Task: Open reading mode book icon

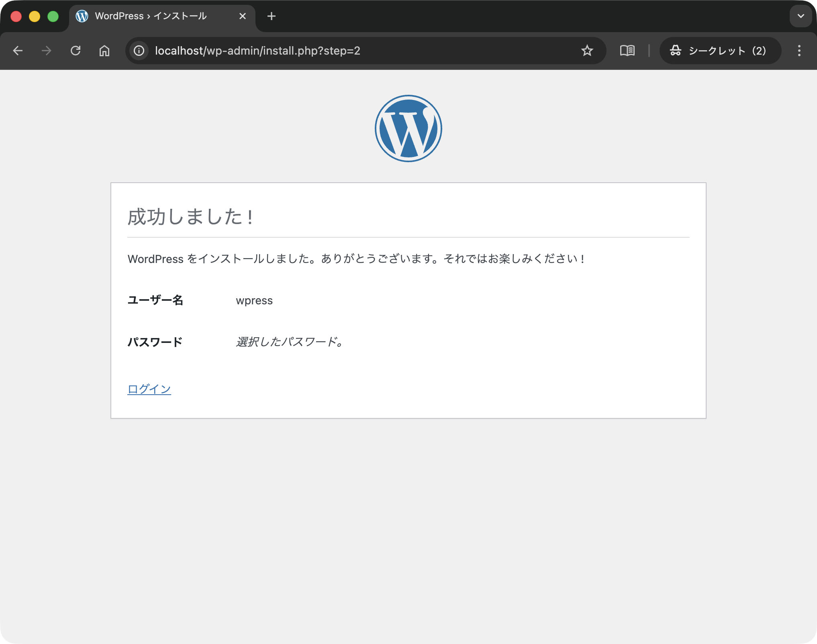Action: 627,51
